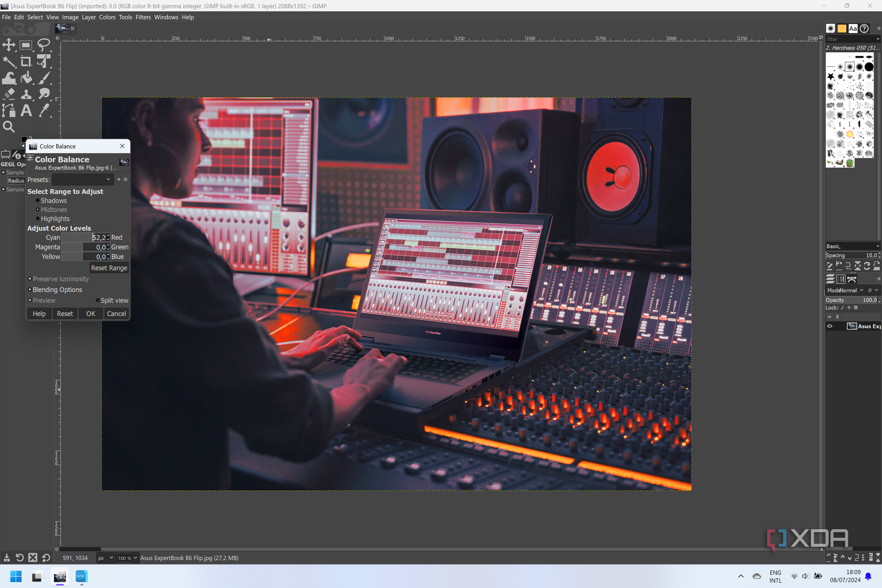Screen dimensions: 882x588
Task: Select the Crop tool
Action: coord(26,62)
